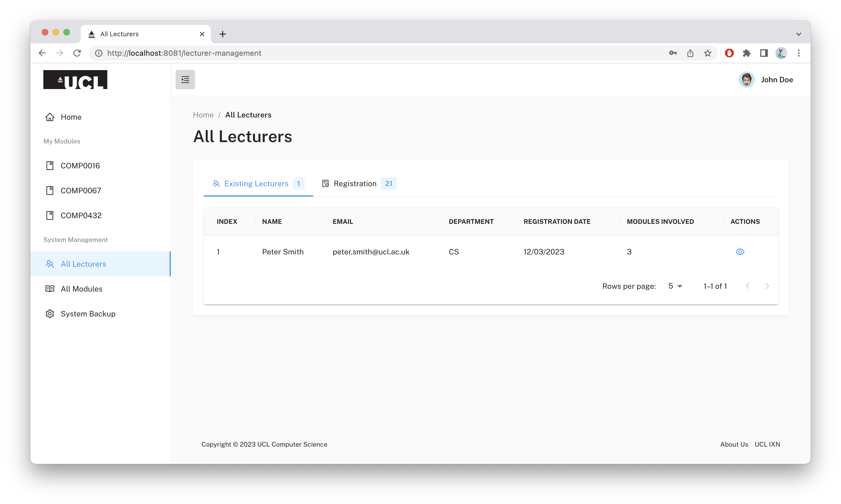The height and width of the screenshot is (504, 841).
Task: Open John Doe's avatar menu
Action: click(x=746, y=80)
